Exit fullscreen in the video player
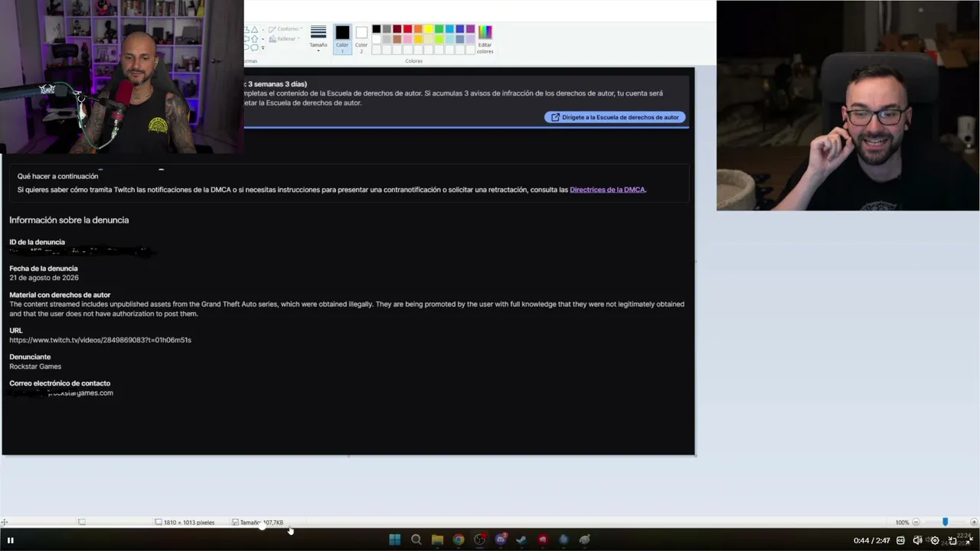Viewport: 980px width, 551px height. click(969, 540)
